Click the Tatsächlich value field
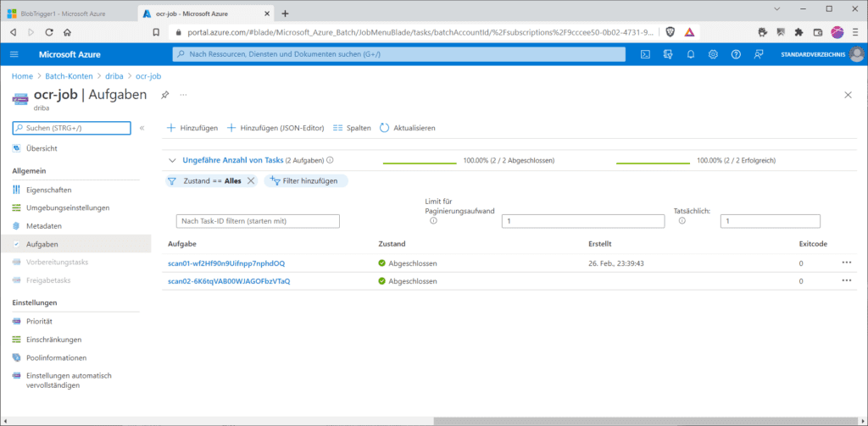The width and height of the screenshot is (868, 426). tap(770, 221)
